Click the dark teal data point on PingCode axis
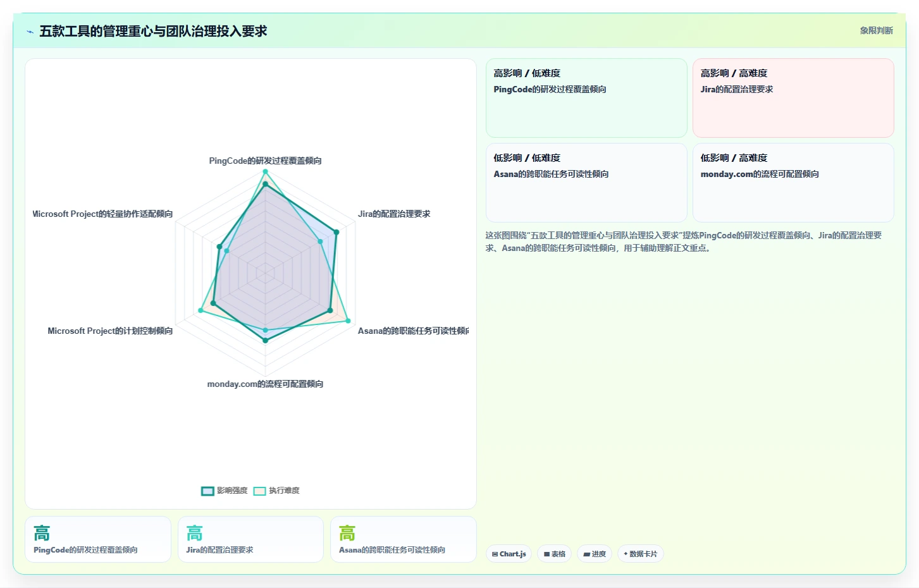919x588 pixels. click(265, 184)
